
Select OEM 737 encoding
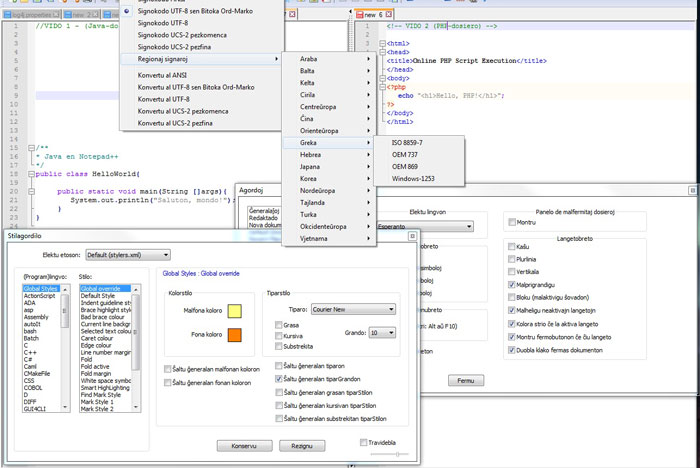419,155
